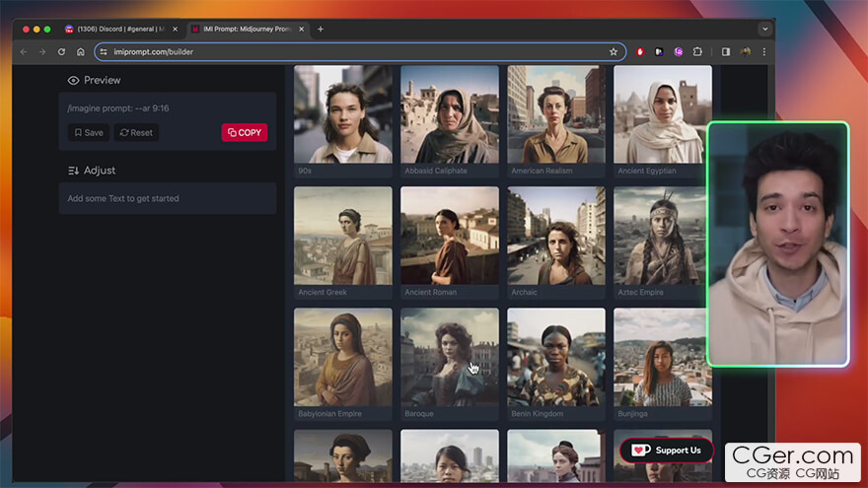Select the Ancient Greek style thumbnail
This screenshot has height=488, width=868.
(x=343, y=236)
